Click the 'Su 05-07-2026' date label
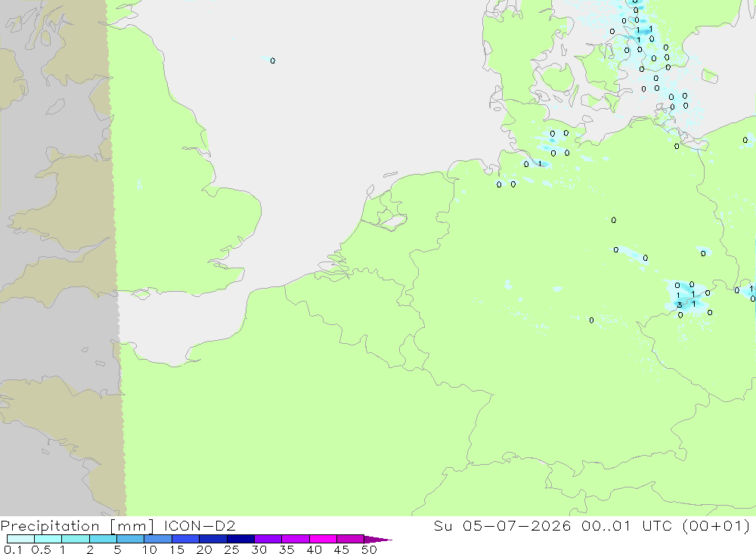Image resolution: width=756 pixels, height=554 pixels. pyautogui.click(x=502, y=525)
